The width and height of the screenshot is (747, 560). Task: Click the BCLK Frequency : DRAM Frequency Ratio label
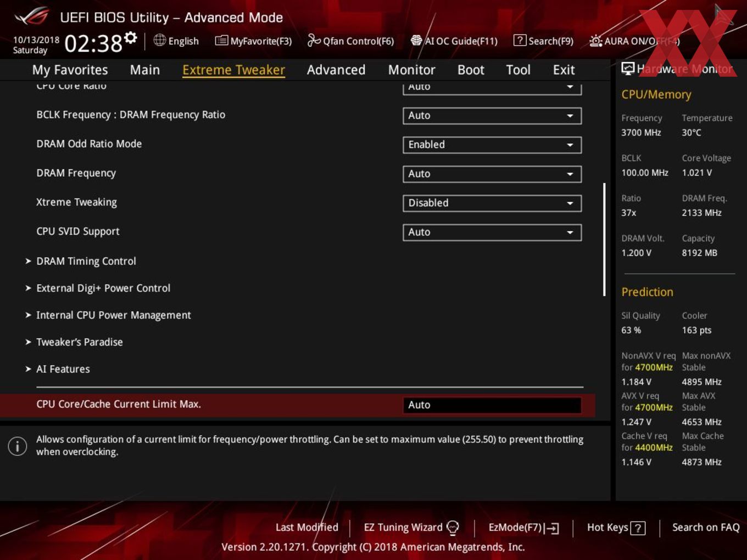[131, 115]
